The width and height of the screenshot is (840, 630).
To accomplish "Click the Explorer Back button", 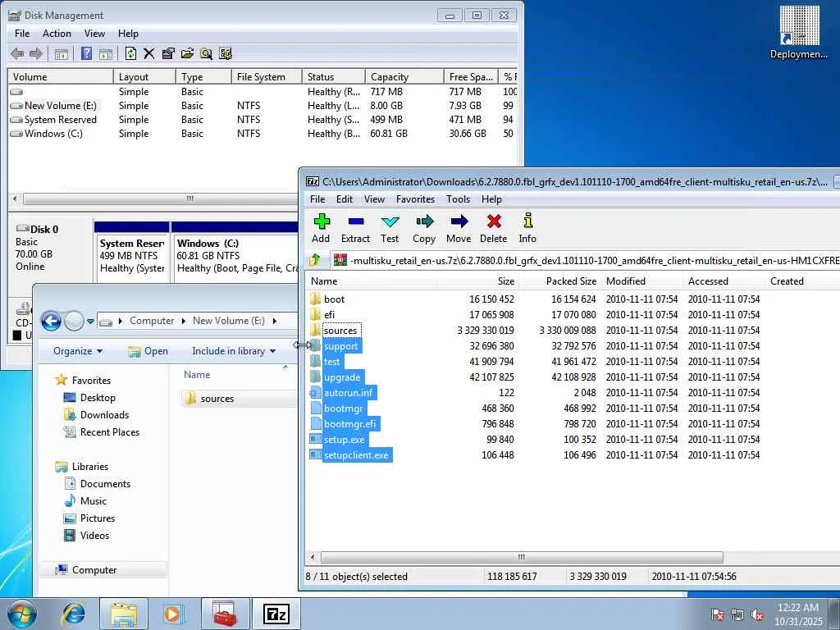I will point(51,321).
